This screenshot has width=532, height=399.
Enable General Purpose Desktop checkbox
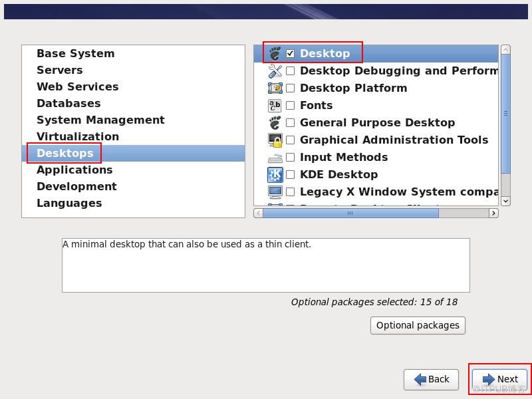point(290,122)
